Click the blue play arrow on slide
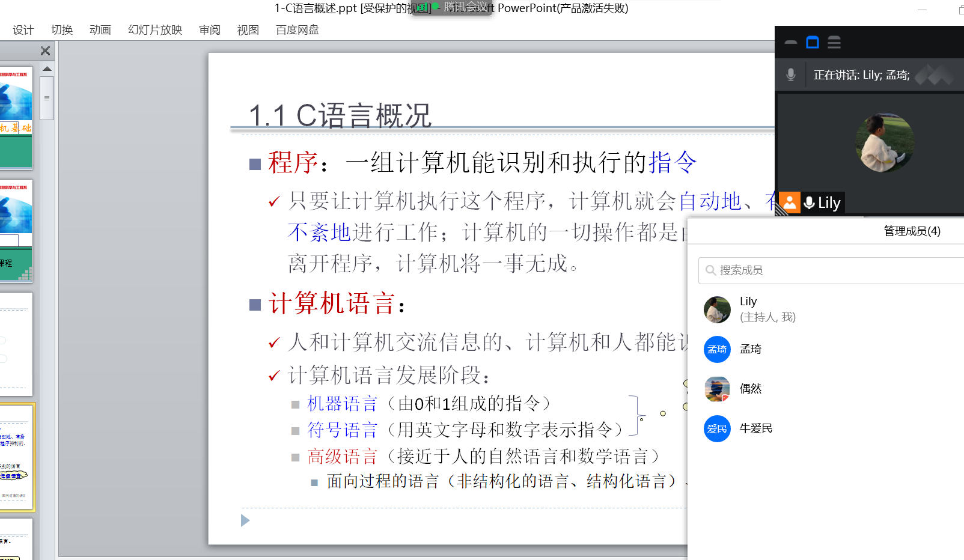The height and width of the screenshot is (560, 964). pos(245,520)
